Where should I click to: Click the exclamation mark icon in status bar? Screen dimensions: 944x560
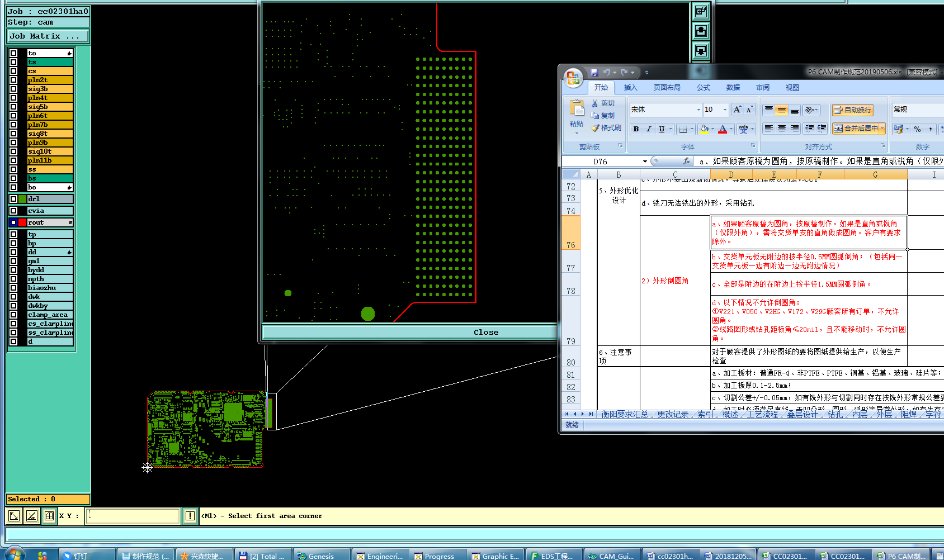(190, 516)
